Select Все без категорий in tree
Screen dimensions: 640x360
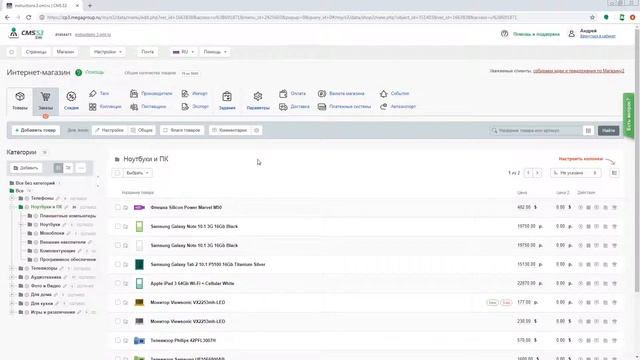[35, 183]
